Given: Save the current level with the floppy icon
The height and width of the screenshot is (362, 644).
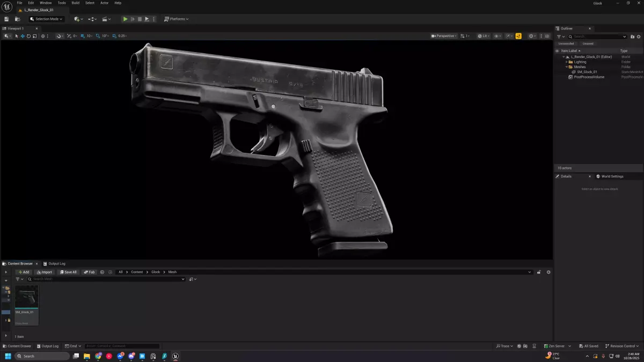Looking at the screenshot, I should 6,19.
